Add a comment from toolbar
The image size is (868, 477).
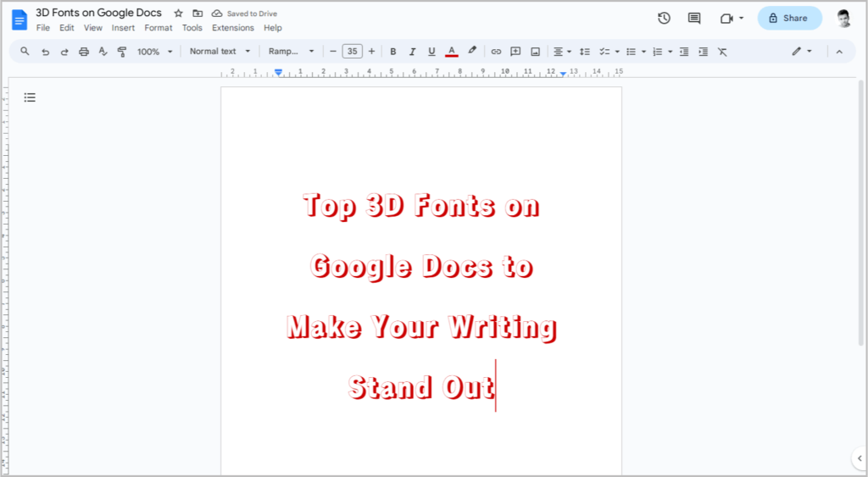515,52
